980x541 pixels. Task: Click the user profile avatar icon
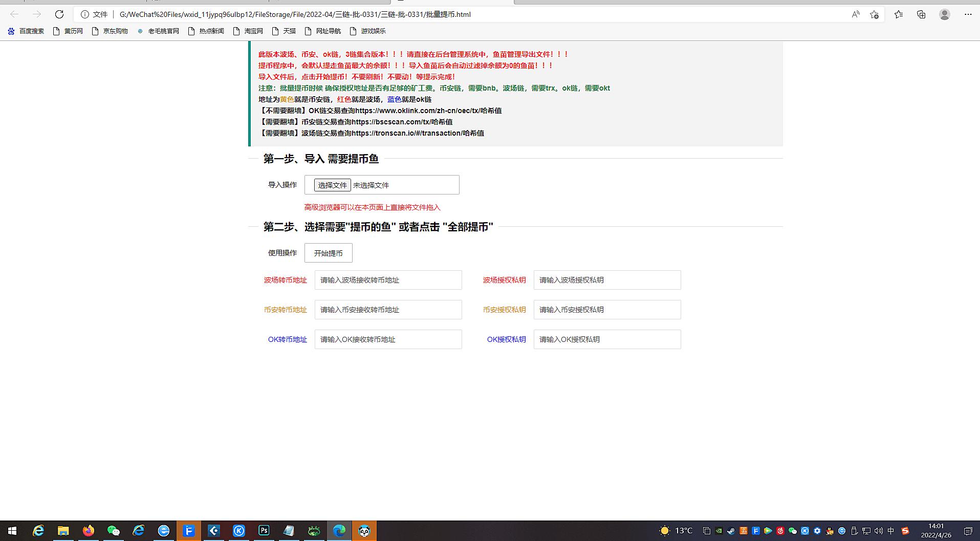[x=945, y=14]
